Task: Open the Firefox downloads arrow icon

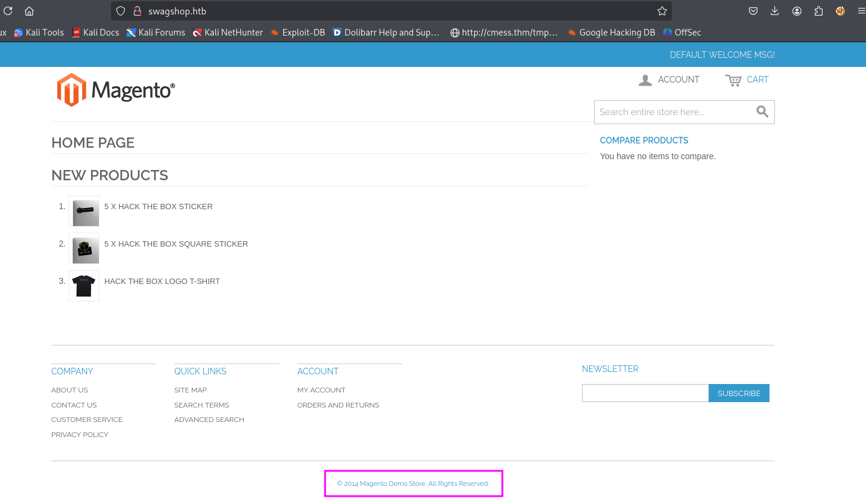Action: (775, 11)
